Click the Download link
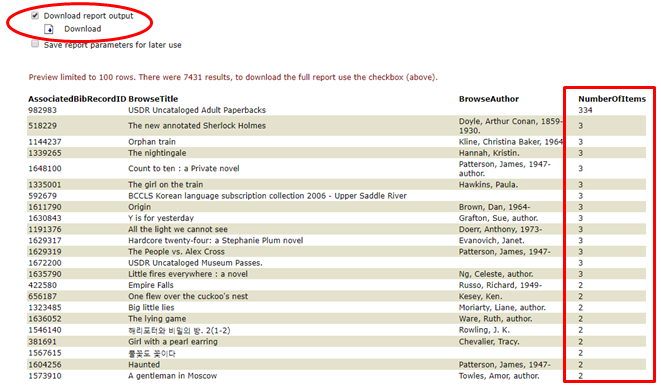This screenshot has height=388, width=661. 83,29
